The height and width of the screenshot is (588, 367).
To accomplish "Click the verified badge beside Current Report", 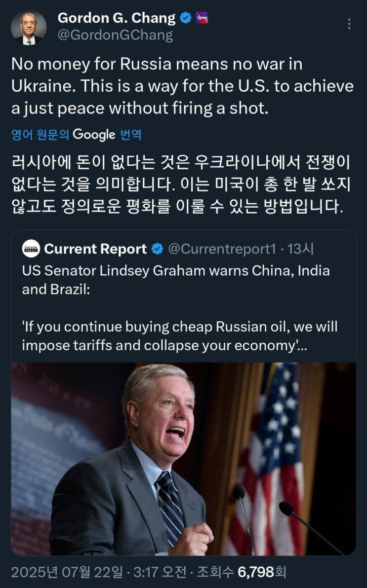I will (x=157, y=250).
